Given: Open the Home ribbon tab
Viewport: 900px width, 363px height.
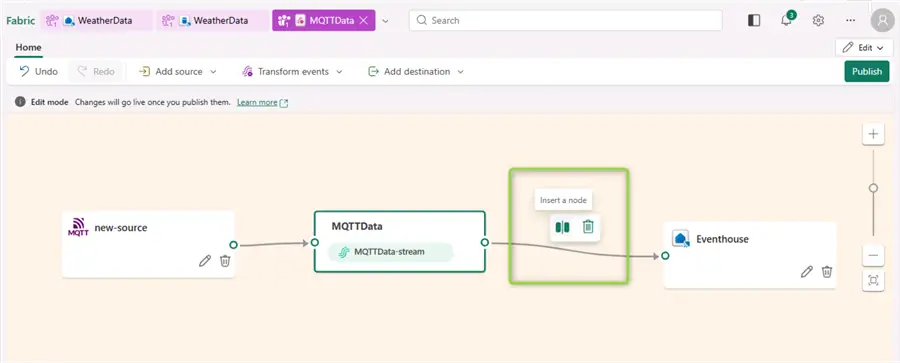Looking at the screenshot, I should coord(28,48).
